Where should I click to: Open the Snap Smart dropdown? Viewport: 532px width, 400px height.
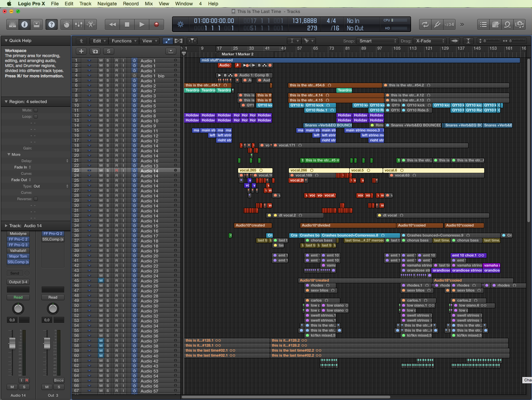click(x=377, y=41)
